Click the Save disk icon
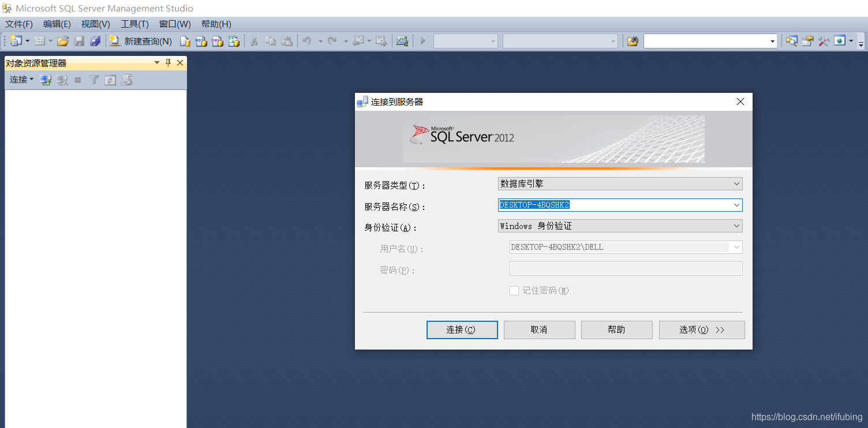 pos(79,41)
